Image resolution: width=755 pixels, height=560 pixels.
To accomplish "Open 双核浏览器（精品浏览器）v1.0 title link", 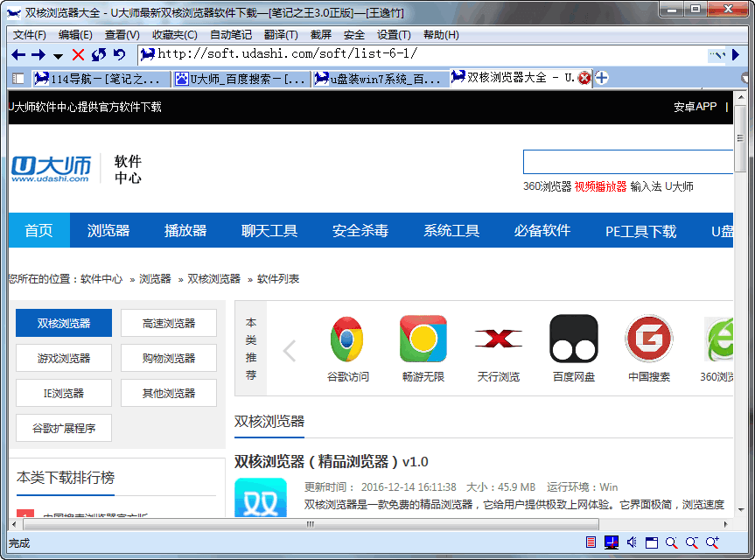I will (x=332, y=462).
